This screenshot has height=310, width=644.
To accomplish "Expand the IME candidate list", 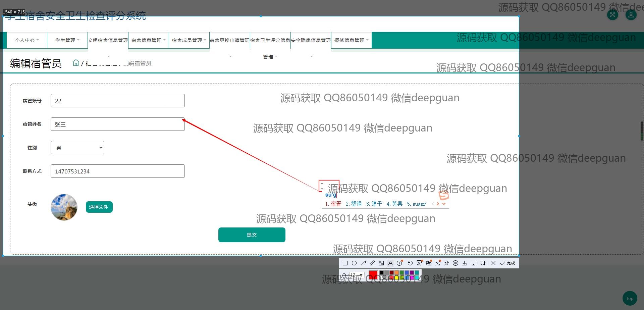I will tap(444, 204).
